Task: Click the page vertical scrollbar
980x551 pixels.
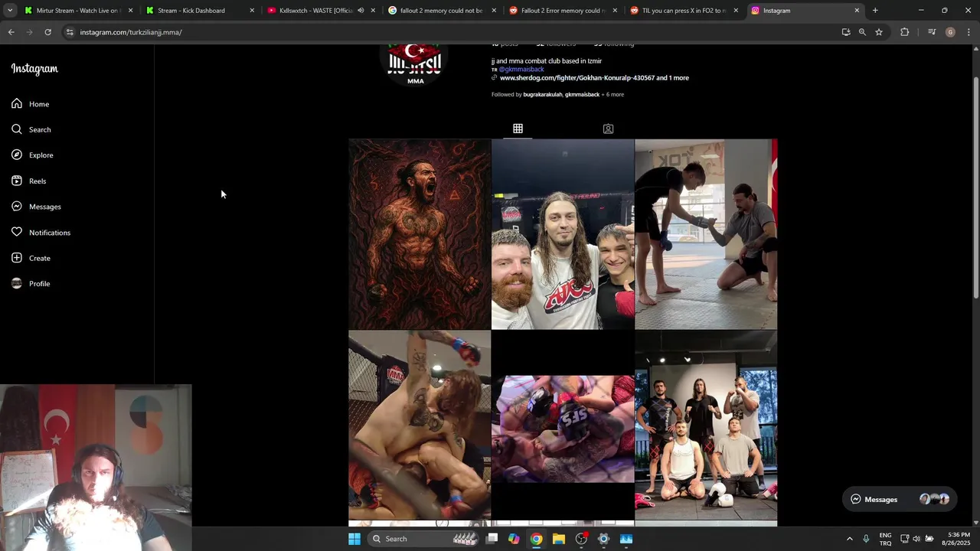Action: click(x=975, y=187)
